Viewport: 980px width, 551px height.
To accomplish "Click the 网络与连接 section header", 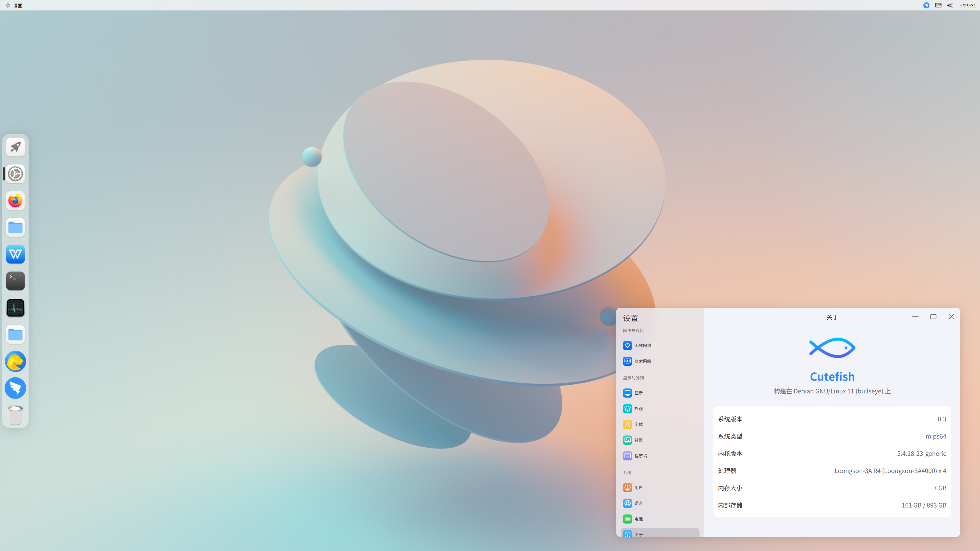I will pyautogui.click(x=633, y=330).
